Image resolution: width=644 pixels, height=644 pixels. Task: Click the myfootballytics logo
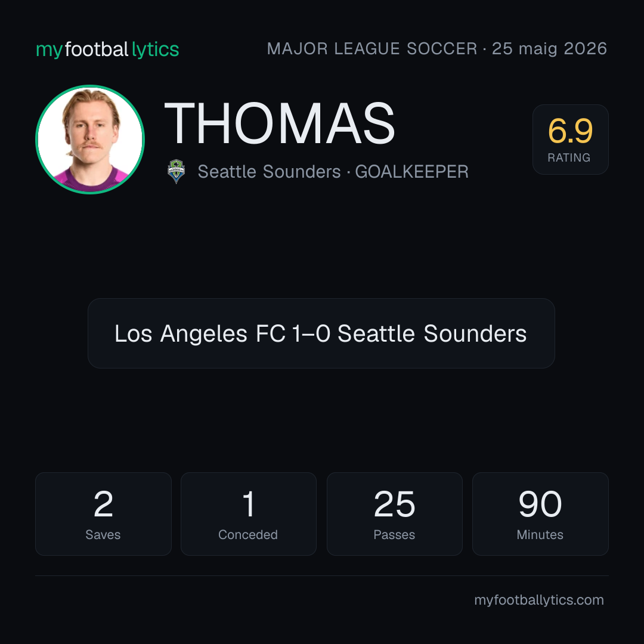(x=107, y=49)
